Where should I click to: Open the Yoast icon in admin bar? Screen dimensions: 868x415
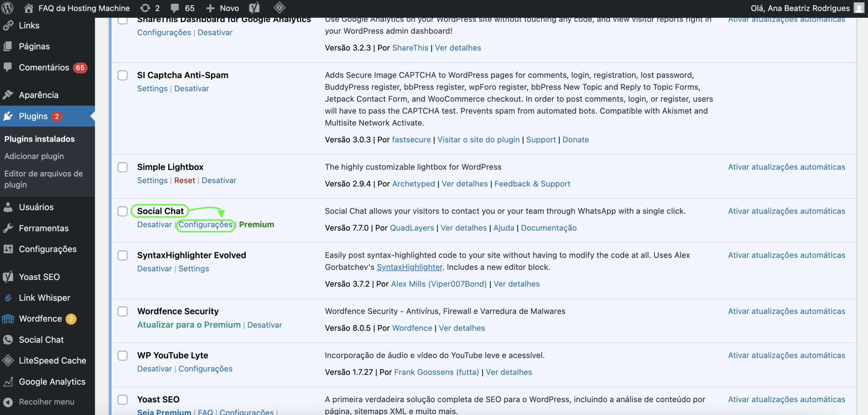254,8
